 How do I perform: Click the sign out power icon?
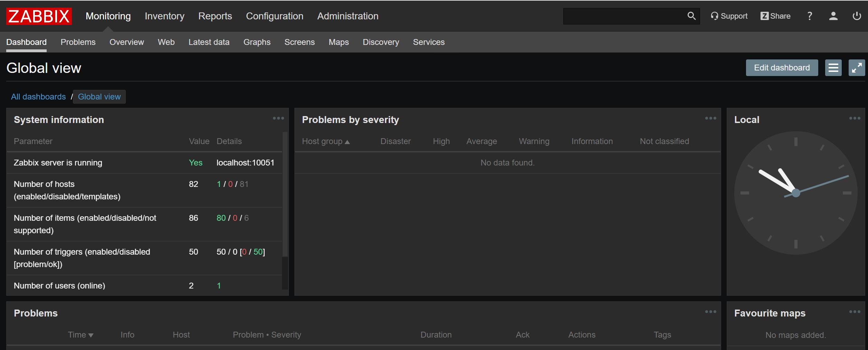coord(857,16)
